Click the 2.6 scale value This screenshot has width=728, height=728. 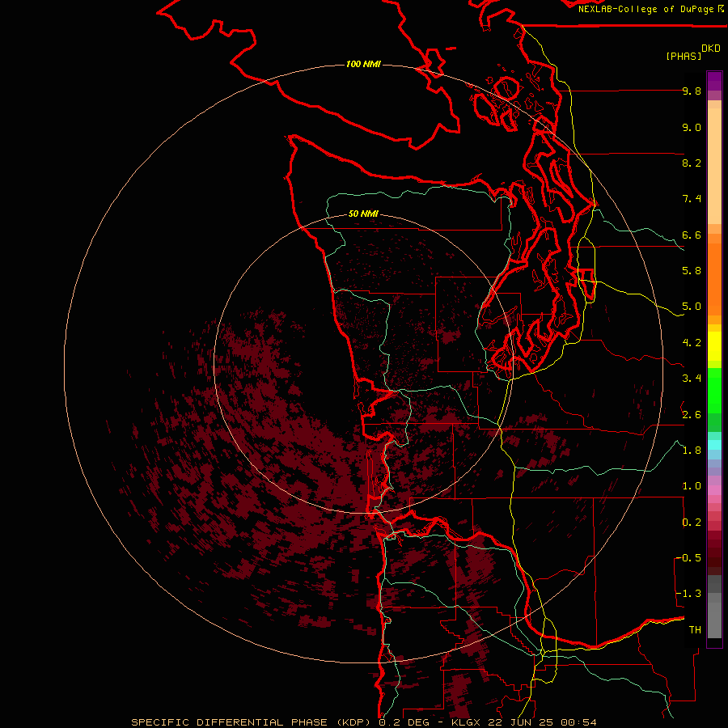pyautogui.click(x=692, y=415)
